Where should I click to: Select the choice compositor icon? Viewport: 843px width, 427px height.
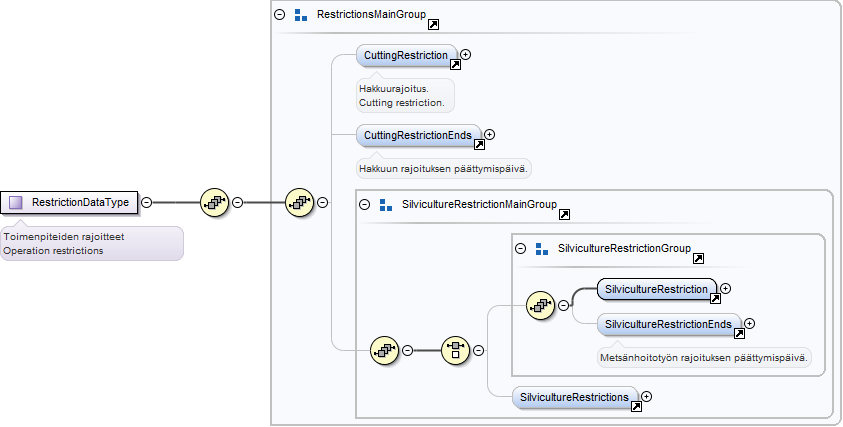pyautogui.click(x=455, y=351)
